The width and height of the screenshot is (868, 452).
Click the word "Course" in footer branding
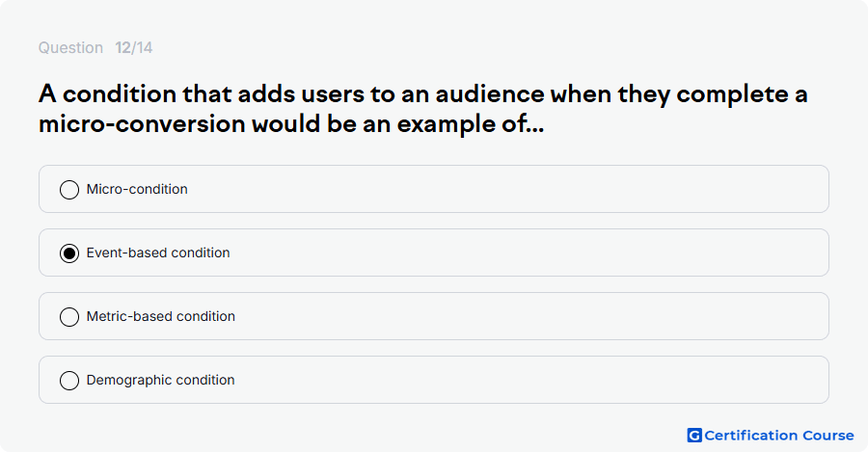click(x=828, y=436)
